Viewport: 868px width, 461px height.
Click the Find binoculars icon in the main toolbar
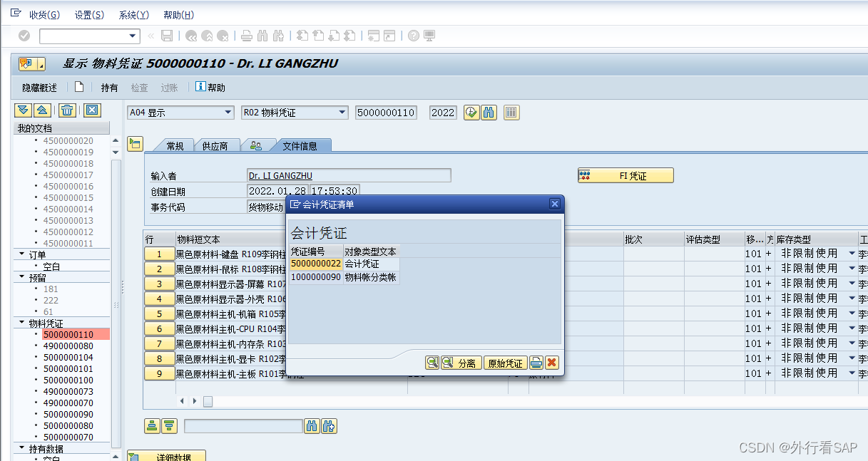click(x=262, y=36)
